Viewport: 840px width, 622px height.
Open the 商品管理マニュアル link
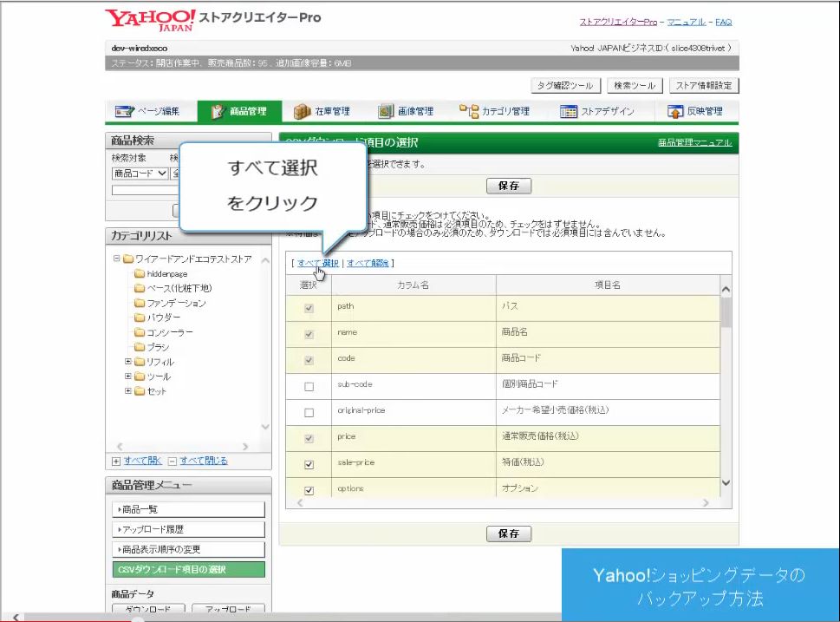(695, 142)
